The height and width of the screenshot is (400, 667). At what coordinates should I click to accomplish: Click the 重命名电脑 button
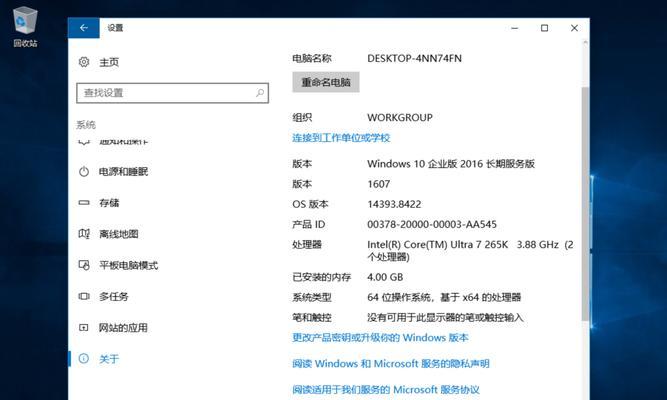coord(326,82)
